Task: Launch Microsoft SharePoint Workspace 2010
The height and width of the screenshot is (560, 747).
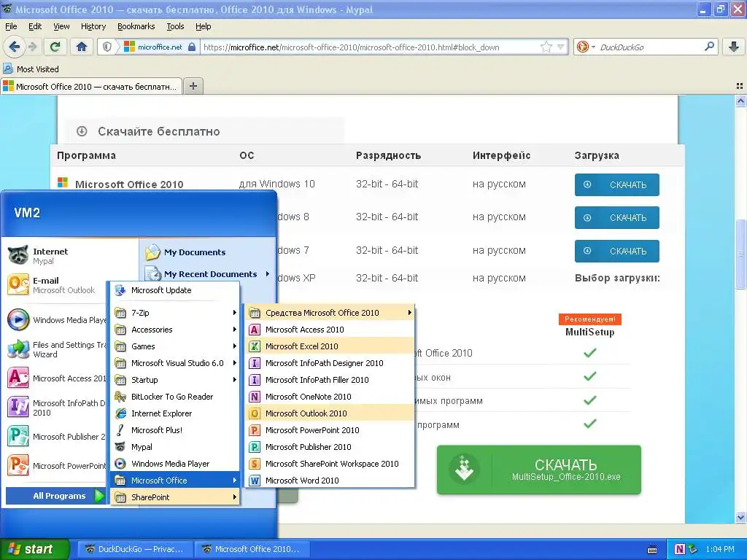Action: 329,463
